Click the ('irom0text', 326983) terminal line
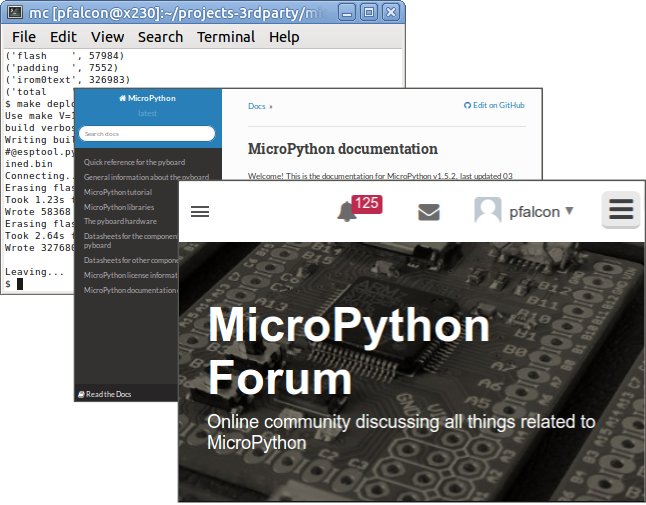This screenshot has width=646, height=505. point(68,79)
